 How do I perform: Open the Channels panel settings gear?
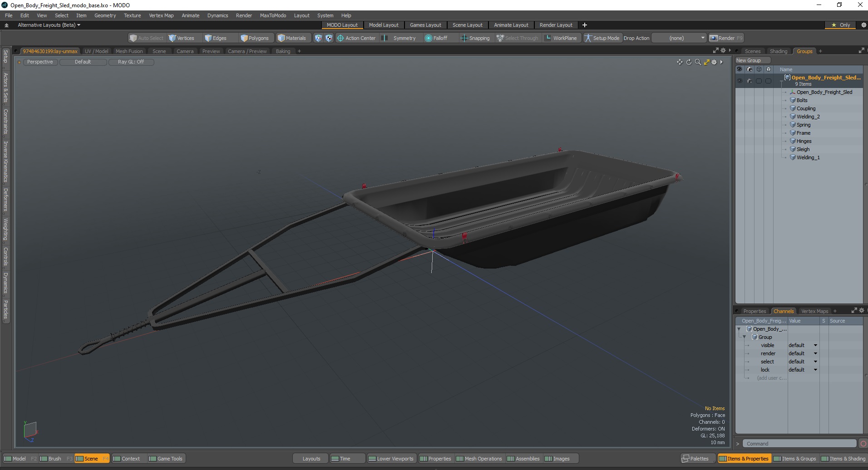(862, 311)
